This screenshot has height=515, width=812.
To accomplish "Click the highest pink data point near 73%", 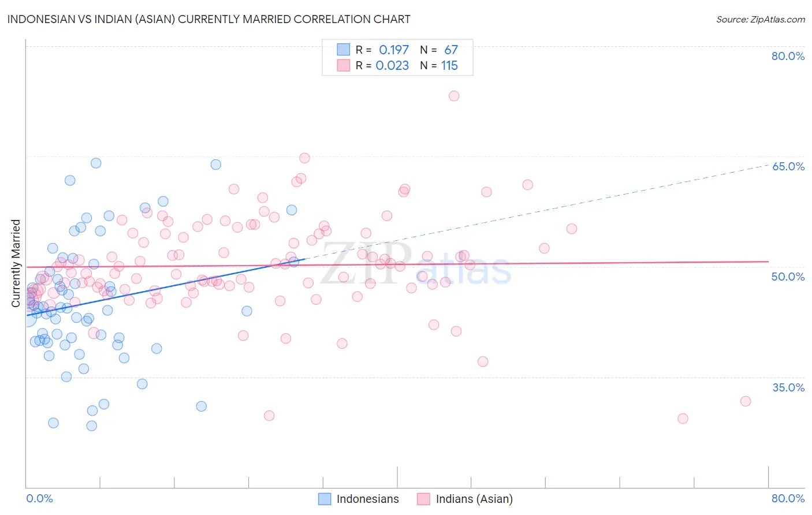I will pos(454,96).
